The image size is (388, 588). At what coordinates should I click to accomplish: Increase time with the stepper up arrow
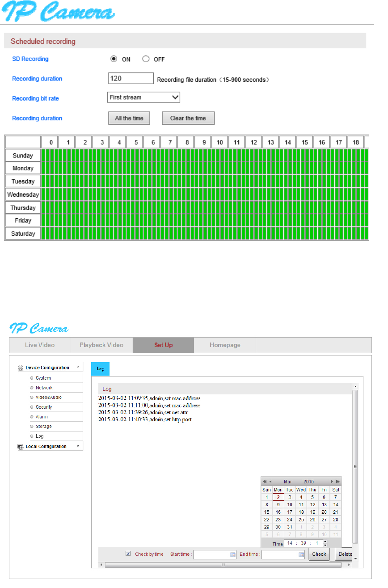tap(325, 541)
